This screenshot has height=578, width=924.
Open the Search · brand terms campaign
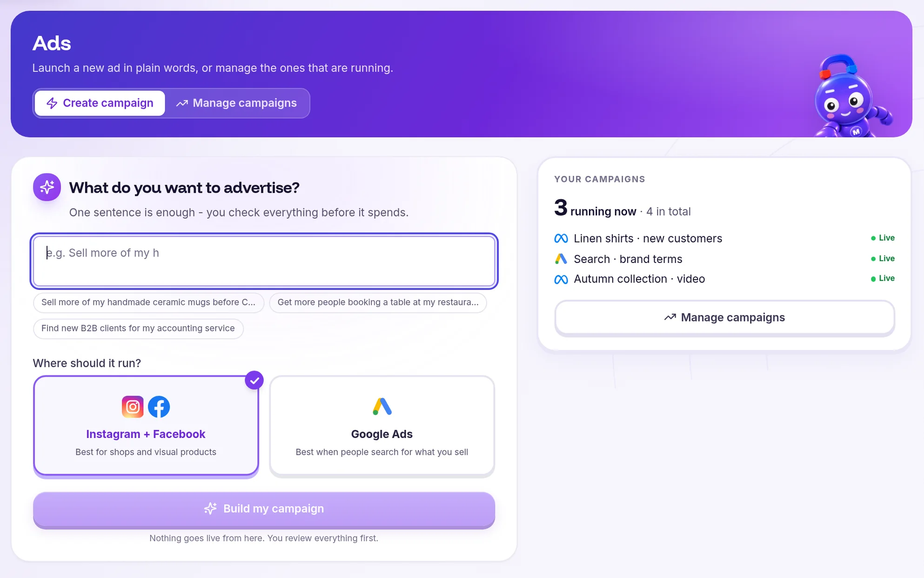[724, 259]
